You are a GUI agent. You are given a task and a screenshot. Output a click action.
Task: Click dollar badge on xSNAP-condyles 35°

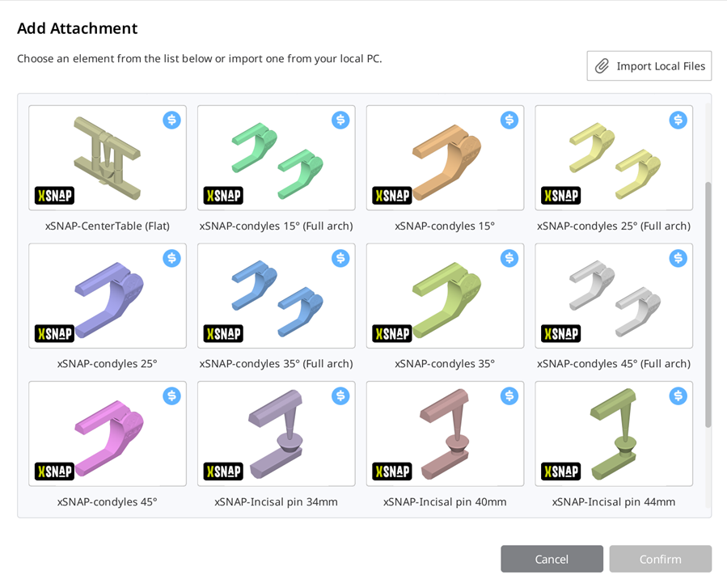pos(509,258)
